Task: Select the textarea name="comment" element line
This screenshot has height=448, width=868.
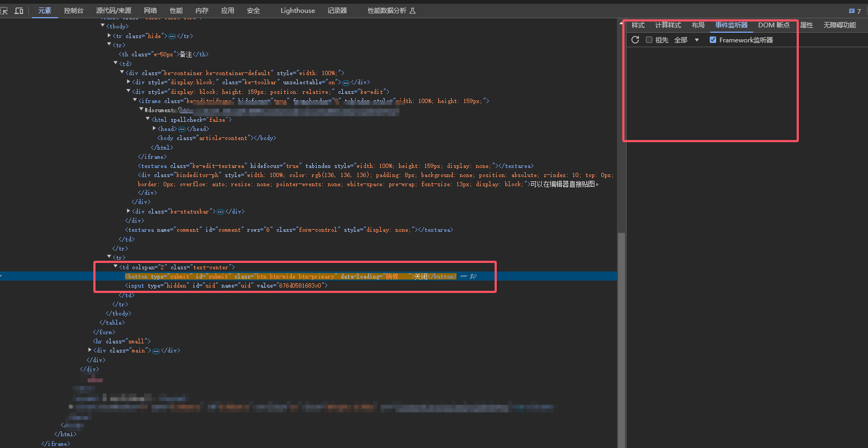Action: 289,230
